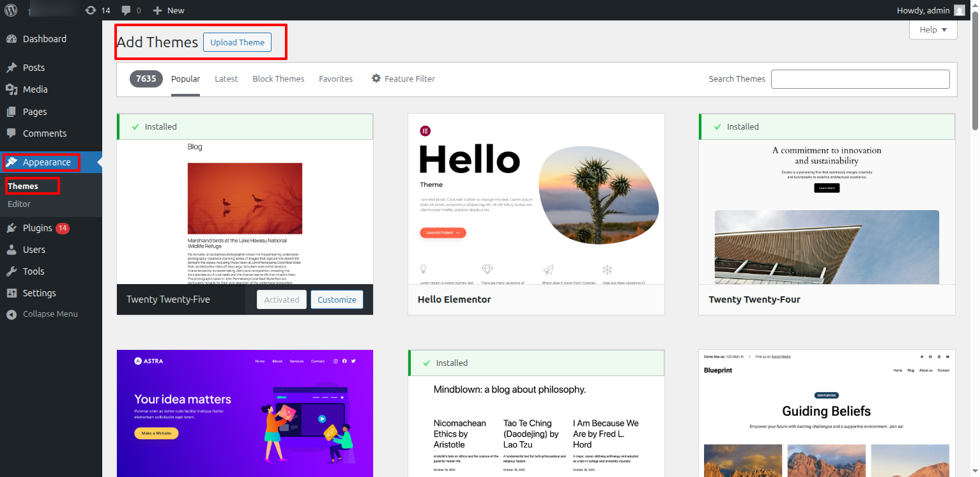This screenshot has width=980, height=477.
Task: Open the New content menu
Action: 169,10
